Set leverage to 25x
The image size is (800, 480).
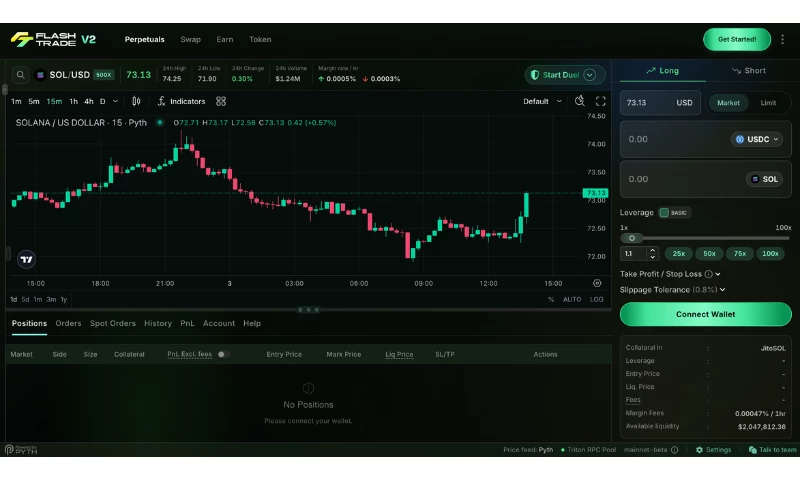pos(679,254)
